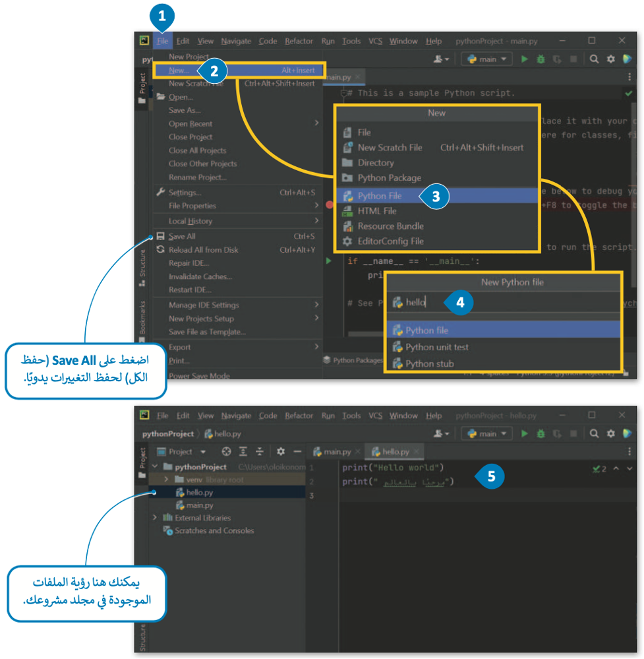644x659 pixels.
Task: Click EditorConfig File in New popup
Action: tap(437, 241)
